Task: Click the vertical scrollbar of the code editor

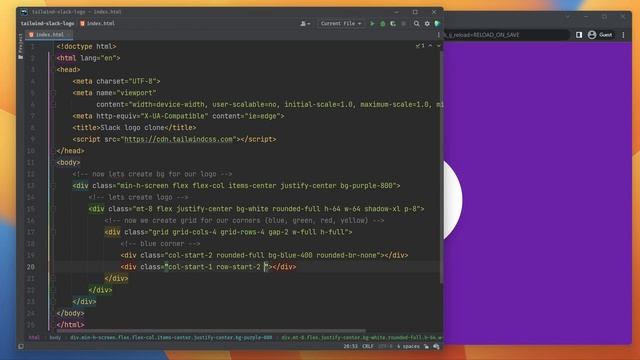Action: [x=441, y=168]
